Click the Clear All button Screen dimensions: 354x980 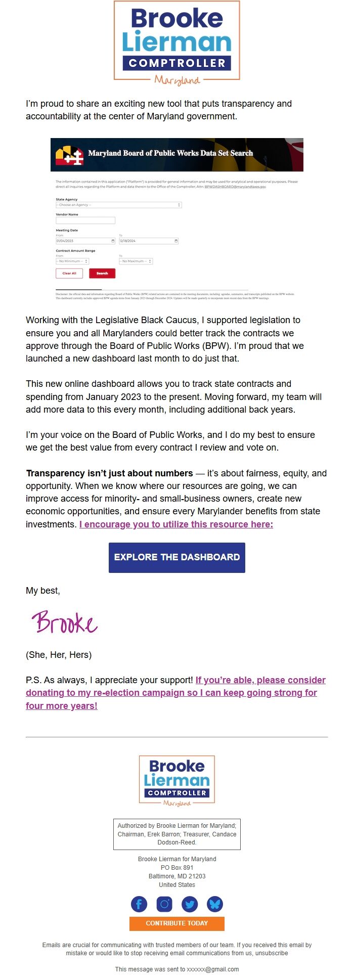click(68, 274)
